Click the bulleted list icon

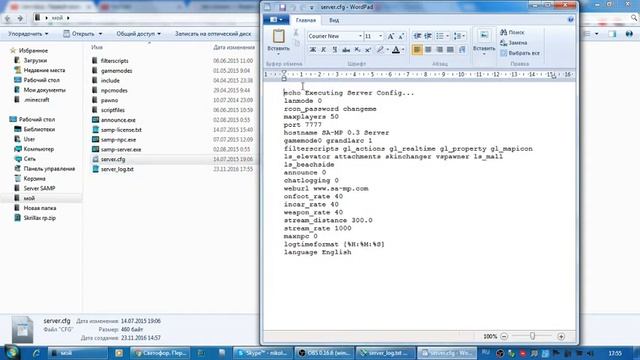(x=440, y=36)
